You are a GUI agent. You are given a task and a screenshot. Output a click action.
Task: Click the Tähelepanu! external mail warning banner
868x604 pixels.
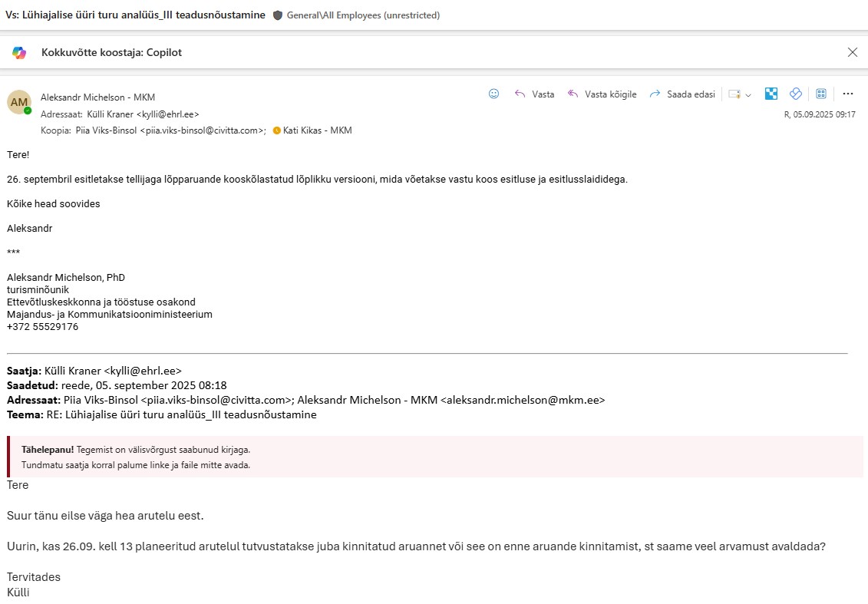click(435, 457)
